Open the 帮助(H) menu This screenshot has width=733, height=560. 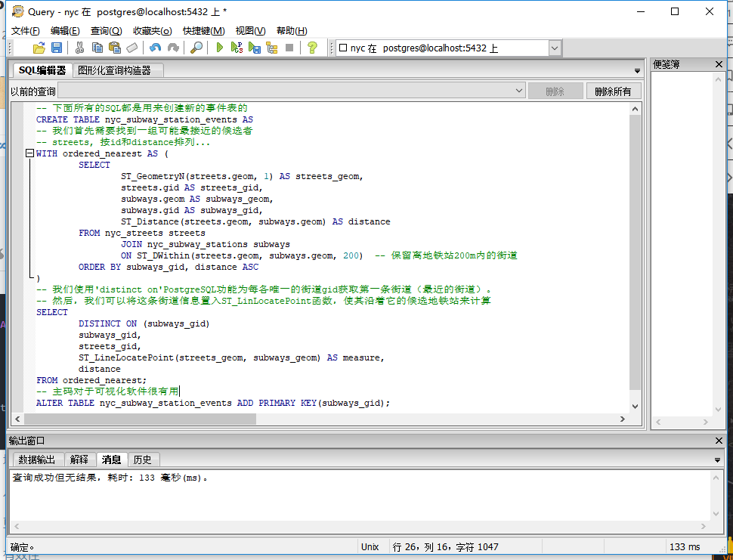pos(292,31)
